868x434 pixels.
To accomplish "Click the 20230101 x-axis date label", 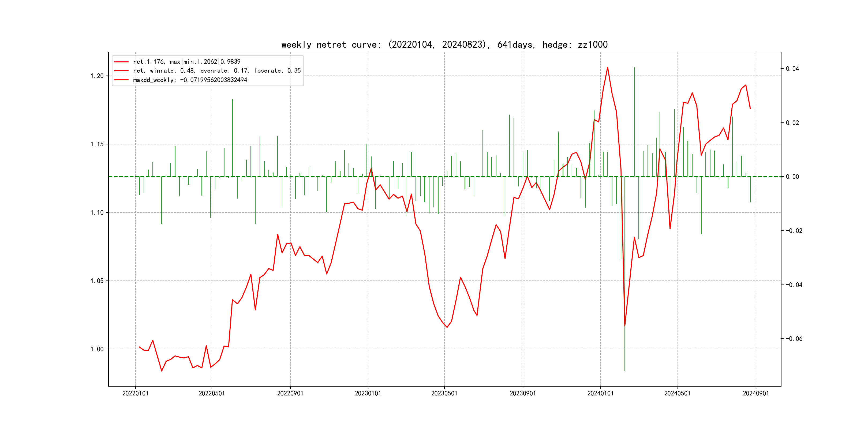I will point(368,393).
